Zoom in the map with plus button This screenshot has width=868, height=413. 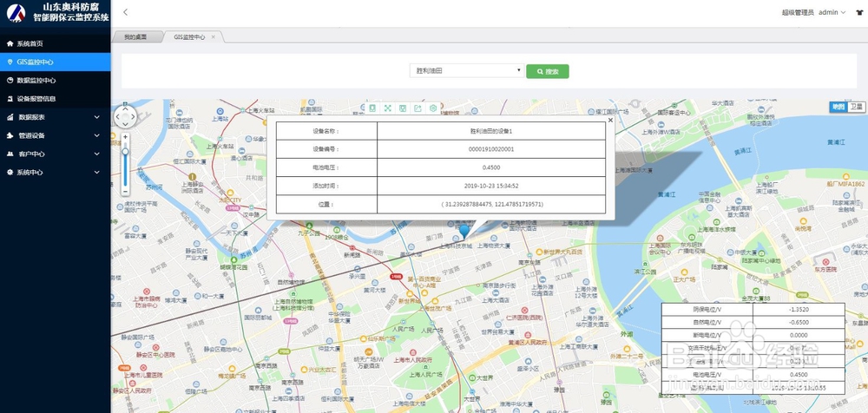click(x=126, y=136)
